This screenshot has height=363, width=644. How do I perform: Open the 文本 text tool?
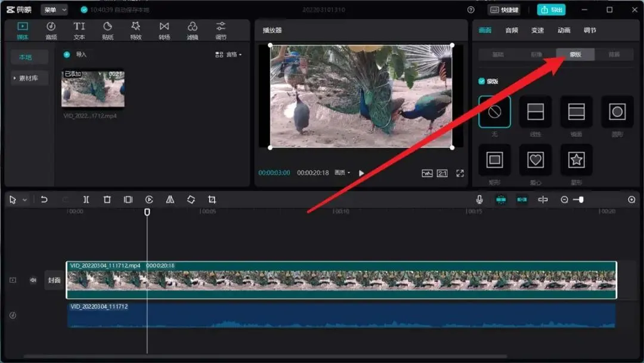coord(79,31)
